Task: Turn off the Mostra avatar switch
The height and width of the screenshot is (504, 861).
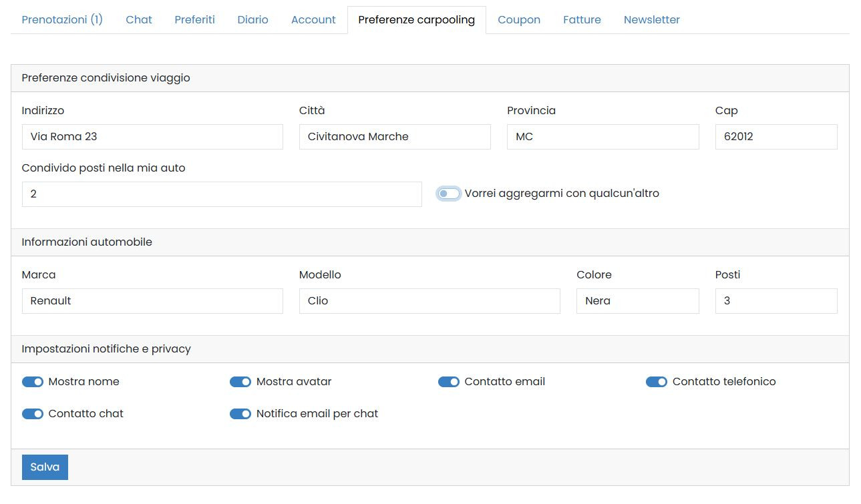Action: (240, 382)
